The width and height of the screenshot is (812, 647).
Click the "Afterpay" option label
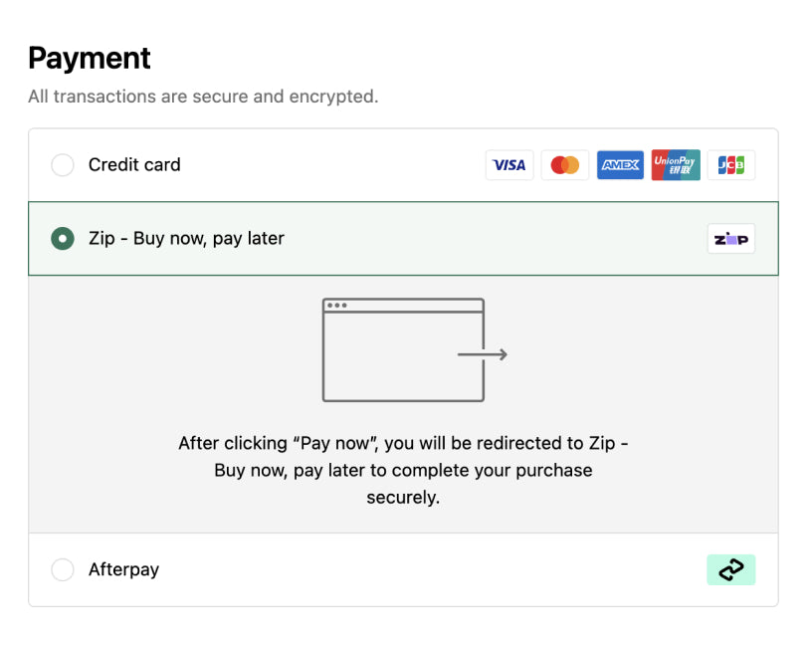coord(123,569)
